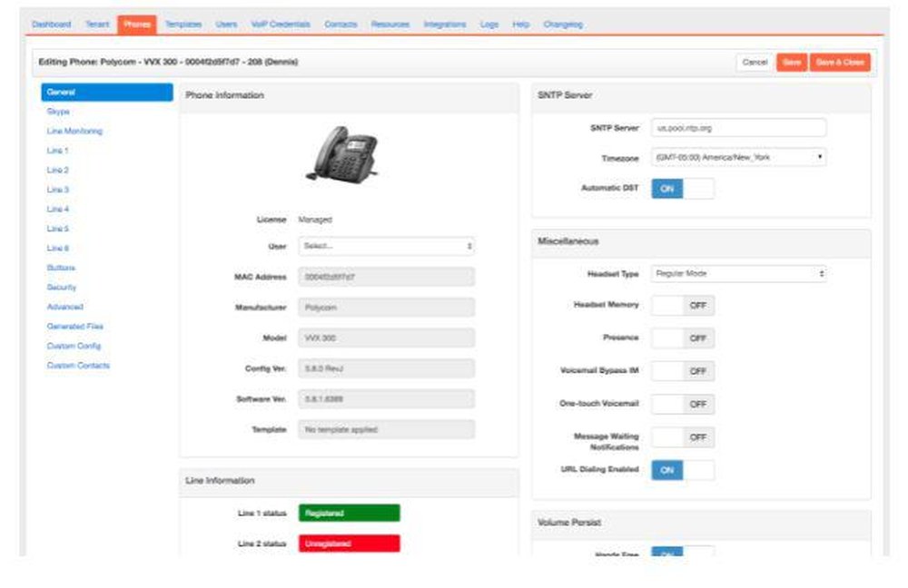
Task: Open Custom Config in the sidebar
Action: point(74,346)
